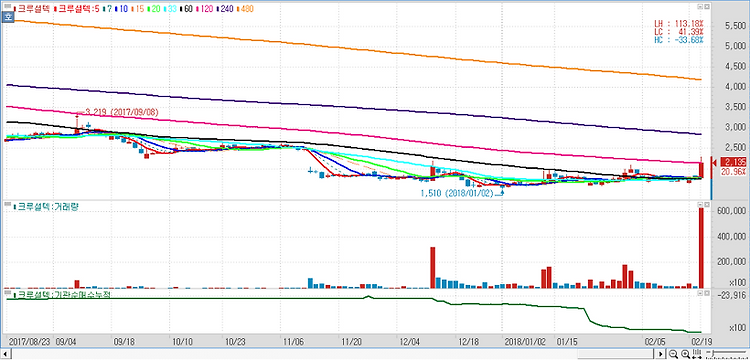The height and width of the screenshot is (360, 750).
Task: Click the 3,219 (2017/09/08) high label
Action: click(x=121, y=112)
